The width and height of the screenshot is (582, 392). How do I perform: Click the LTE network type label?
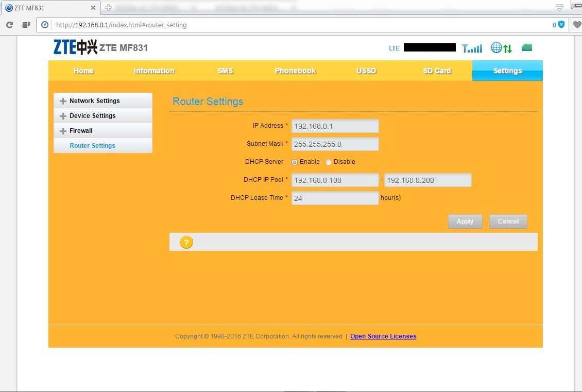click(394, 48)
